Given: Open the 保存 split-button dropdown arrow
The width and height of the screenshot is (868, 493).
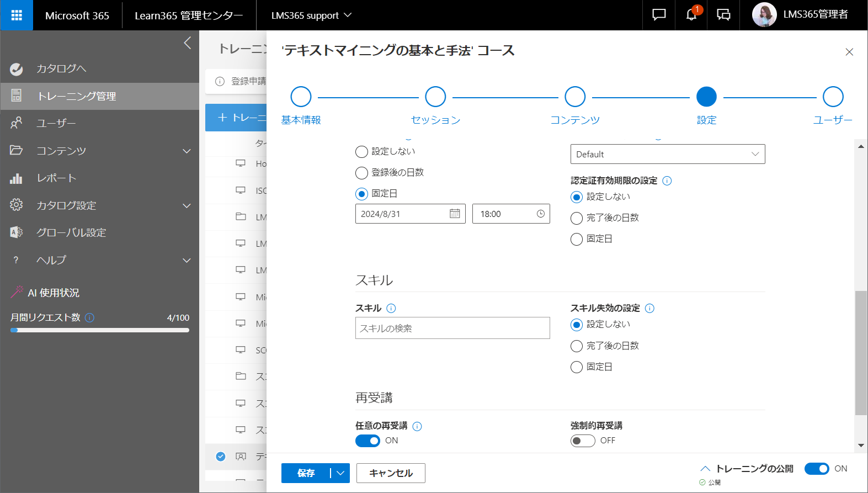Looking at the screenshot, I should (340, 473).
